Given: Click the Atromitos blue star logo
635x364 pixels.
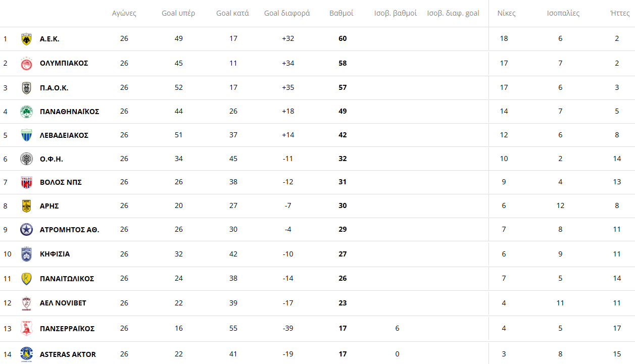Looking at the screenshot, I should [26, 230].
